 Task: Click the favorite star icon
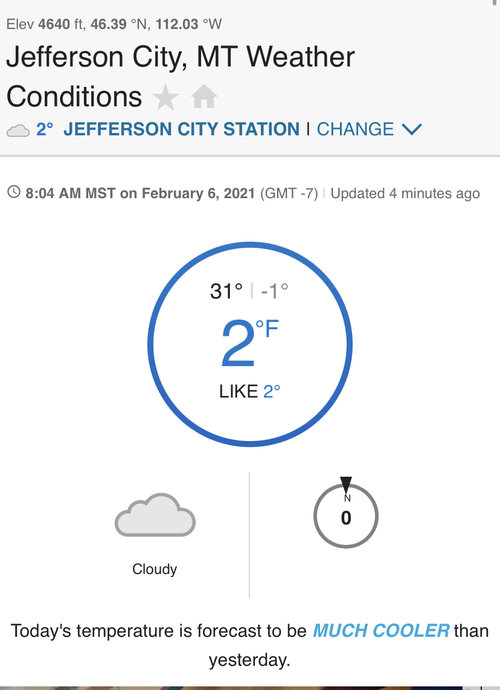click(165, 97)
